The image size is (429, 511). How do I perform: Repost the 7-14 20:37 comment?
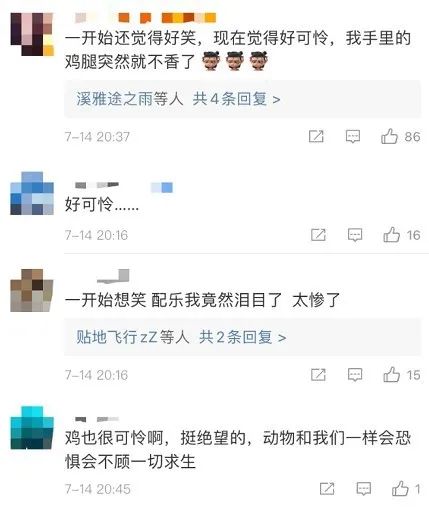point(316,136)
